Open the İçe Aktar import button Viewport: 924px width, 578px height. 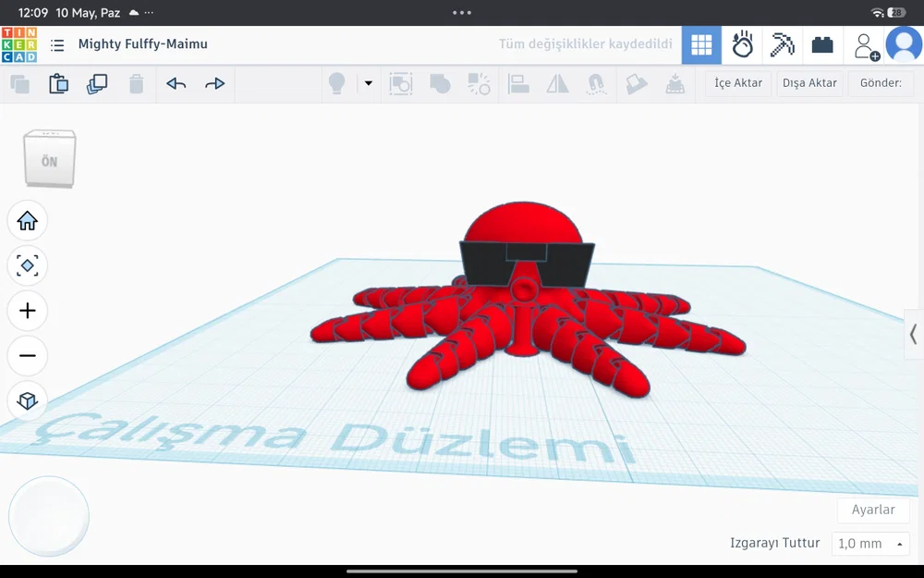click(x=738, y=83)
